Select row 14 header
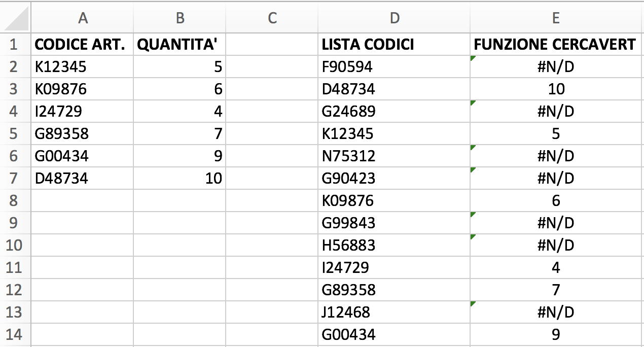Image resolution: width=644 pixels, height=347 pixels. click(x=15, y=335)
